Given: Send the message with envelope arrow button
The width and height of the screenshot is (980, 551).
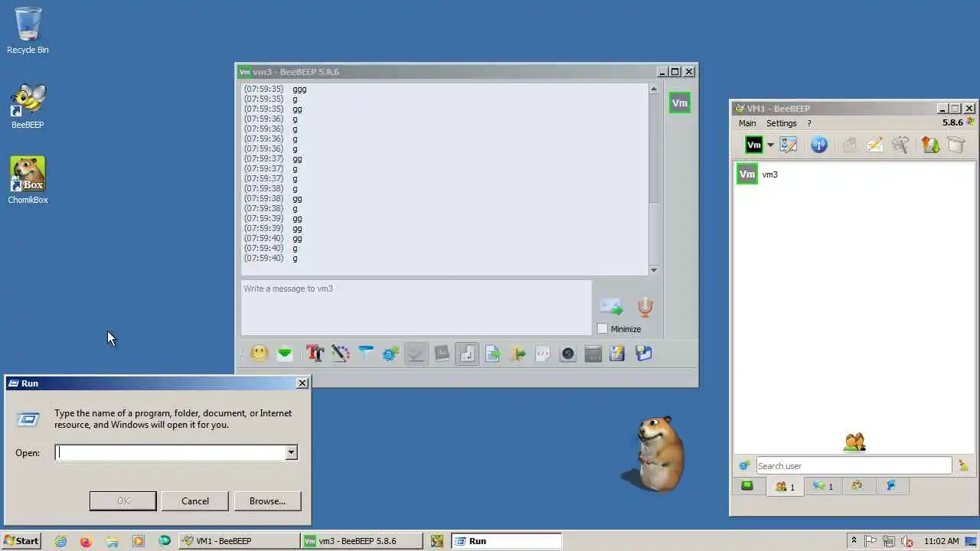Looking at the screenshot, I should click(x=611, y=307).
